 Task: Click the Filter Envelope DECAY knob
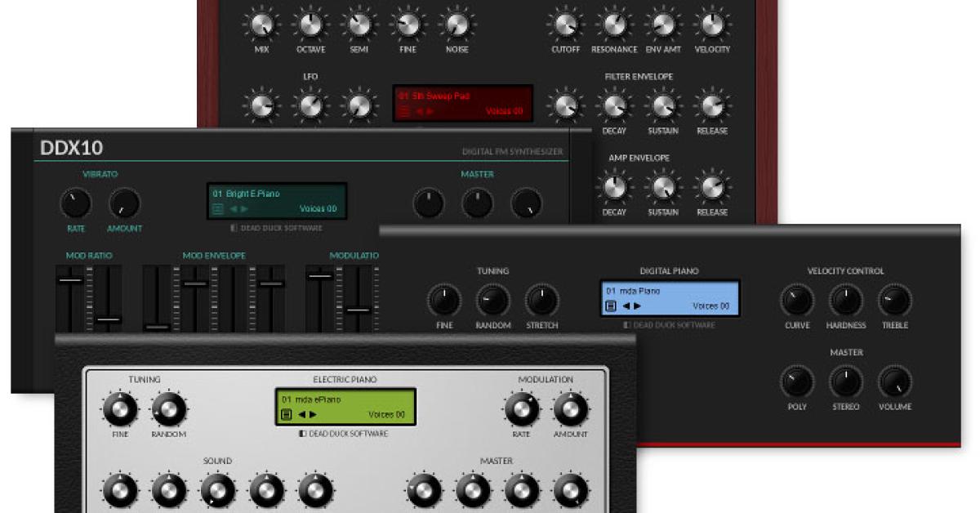(x=614, y=105)
